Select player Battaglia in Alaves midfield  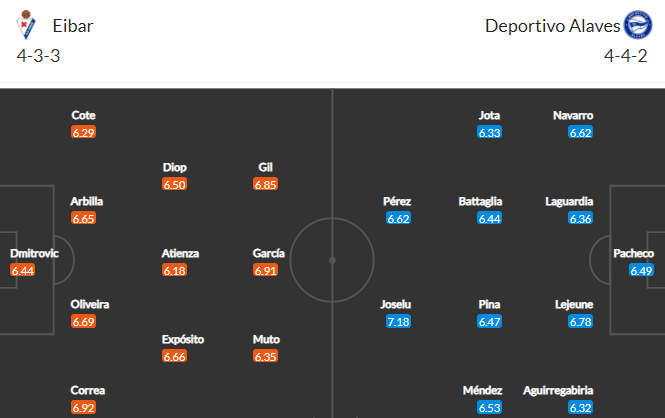480,201
